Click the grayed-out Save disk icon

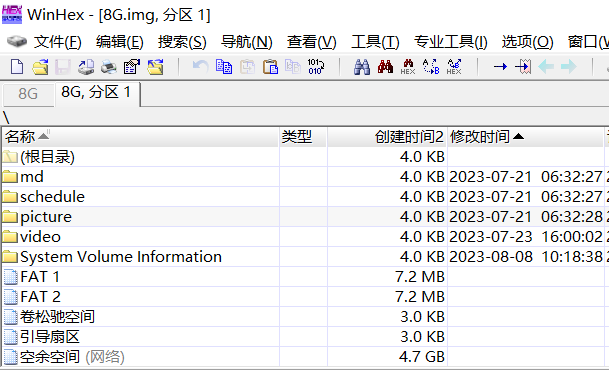tap(63, 67)
